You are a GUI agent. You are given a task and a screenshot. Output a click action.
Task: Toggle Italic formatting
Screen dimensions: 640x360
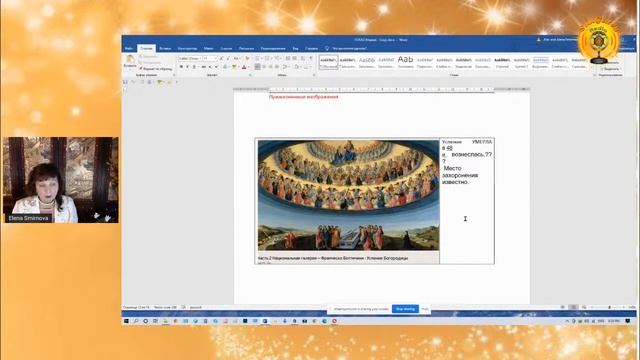pos(187,67)
